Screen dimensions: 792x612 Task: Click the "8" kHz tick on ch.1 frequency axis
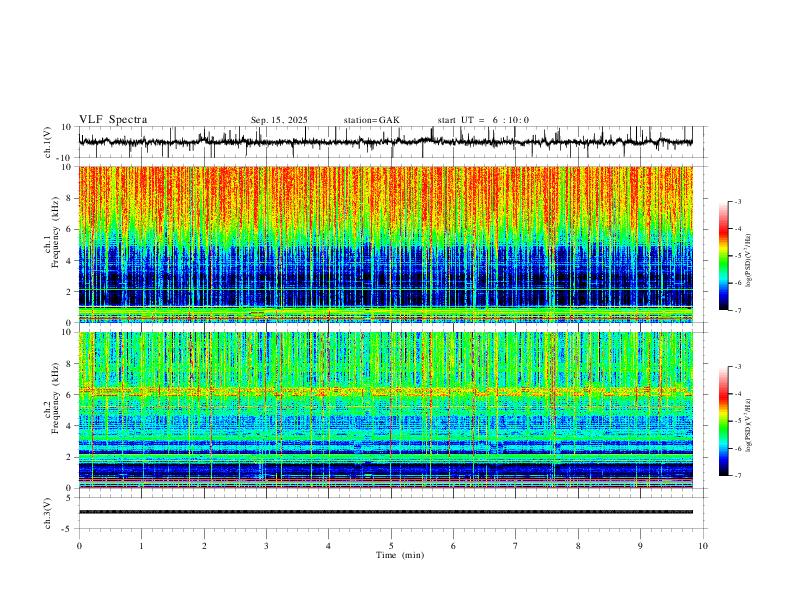[70, 198]
